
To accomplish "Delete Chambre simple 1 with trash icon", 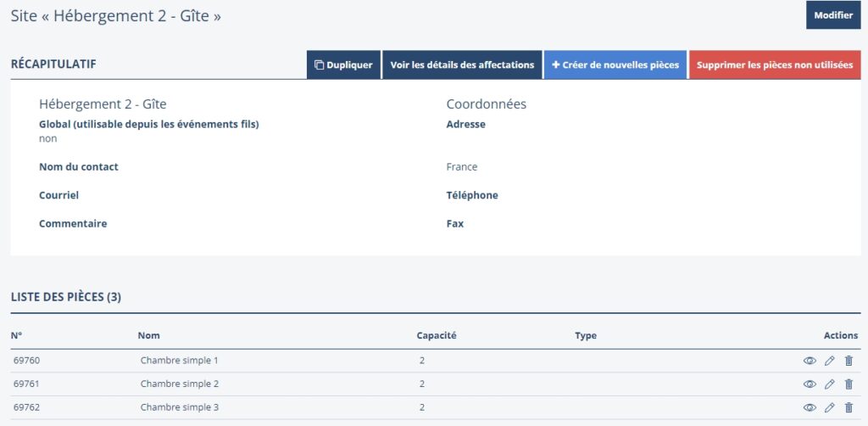I will 849,361.
